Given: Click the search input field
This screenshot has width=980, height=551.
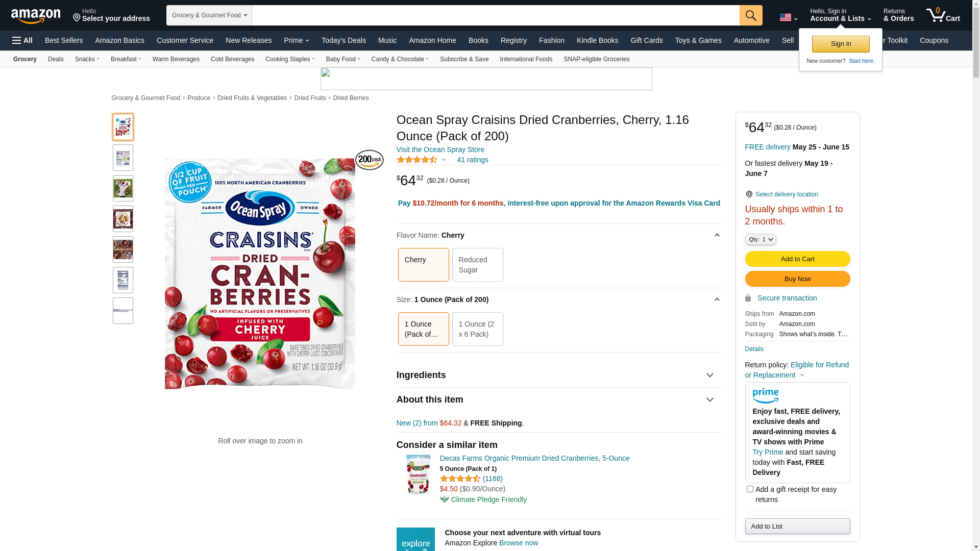Looking at the screenshot, I should click(495, 15).
